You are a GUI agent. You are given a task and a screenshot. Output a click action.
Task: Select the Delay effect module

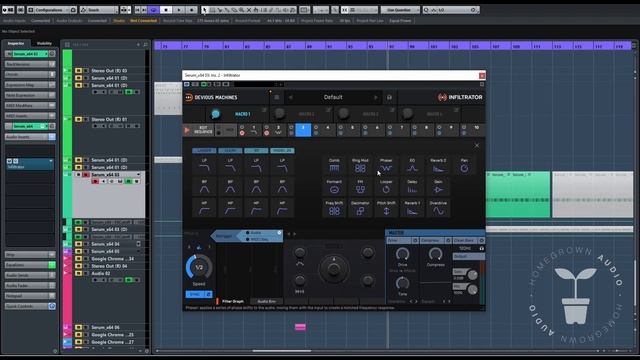412,187
